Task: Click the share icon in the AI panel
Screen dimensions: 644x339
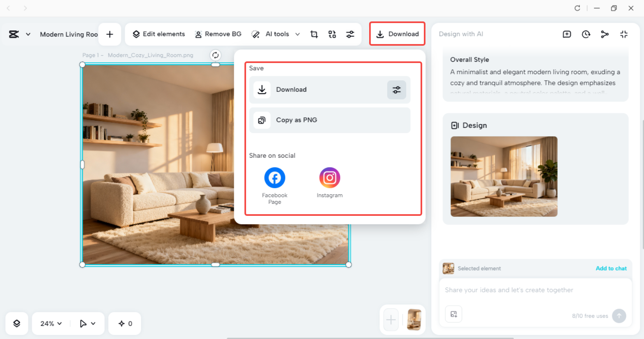Action: pos(604,34)
